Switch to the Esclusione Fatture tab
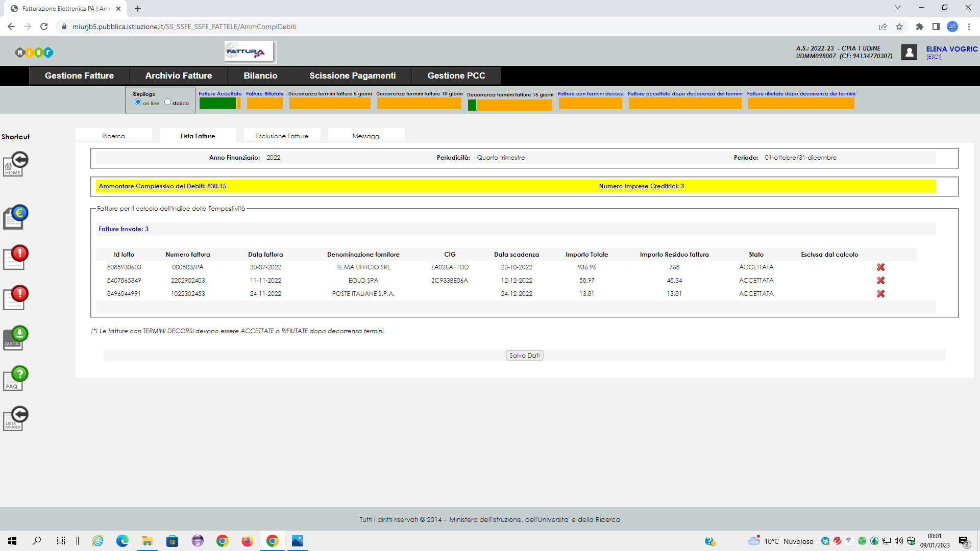The image size is (980, 551). pyautogui.click(x=282, y=136)
